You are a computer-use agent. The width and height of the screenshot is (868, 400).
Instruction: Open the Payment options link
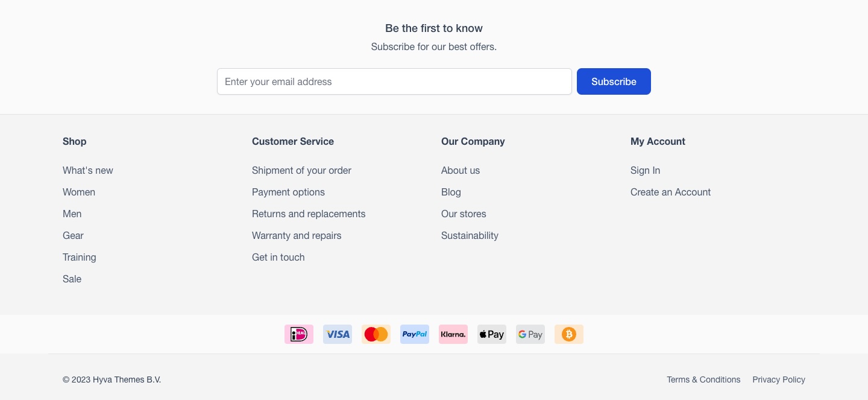[x=288, y=192]
